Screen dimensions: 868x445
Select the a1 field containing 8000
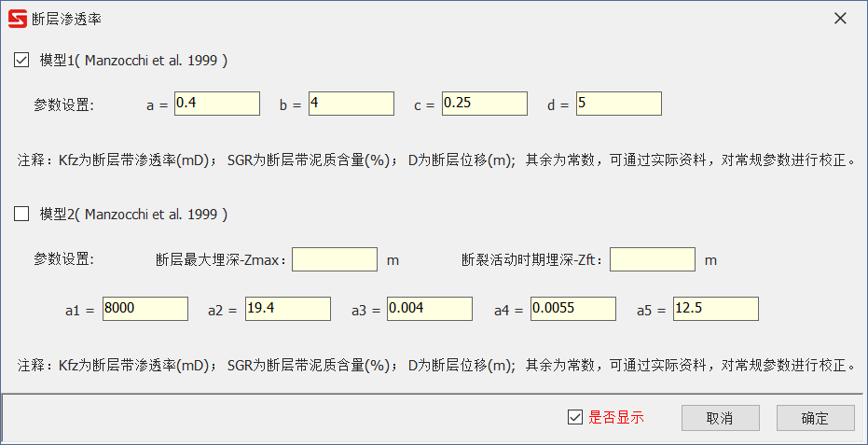[x=145, y=309]
